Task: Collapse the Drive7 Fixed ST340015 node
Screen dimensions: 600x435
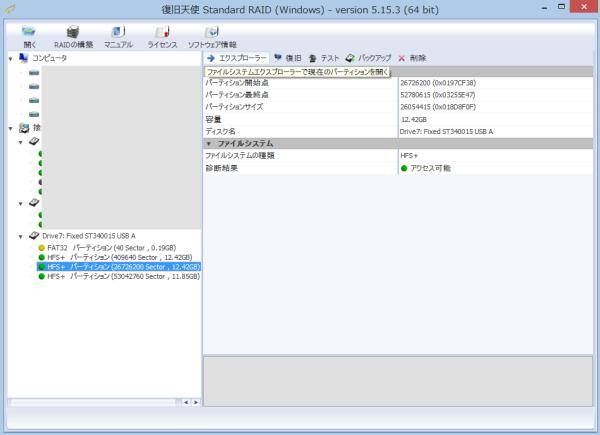Action: 21,236
